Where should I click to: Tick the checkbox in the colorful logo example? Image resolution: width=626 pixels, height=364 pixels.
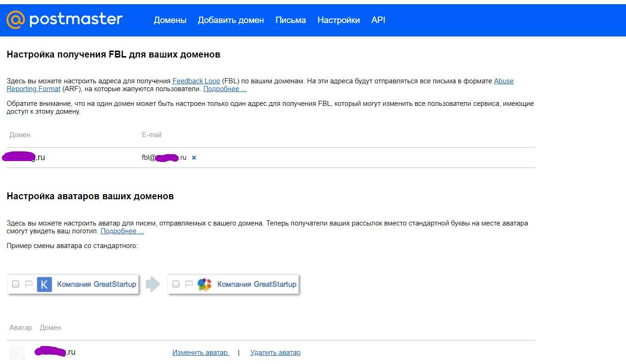(176, 284)
